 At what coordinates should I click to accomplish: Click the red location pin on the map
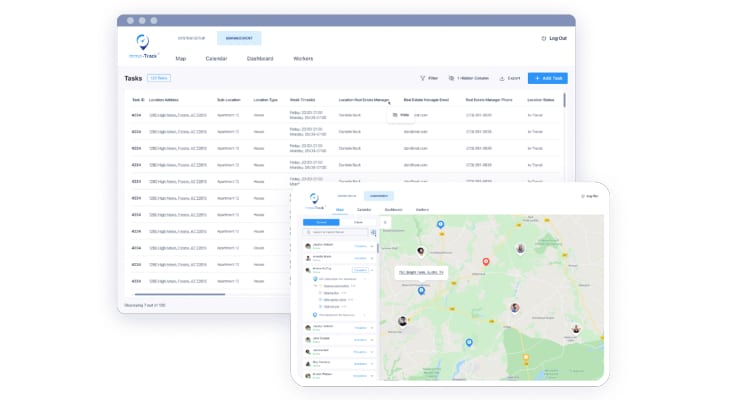point(486,261)
